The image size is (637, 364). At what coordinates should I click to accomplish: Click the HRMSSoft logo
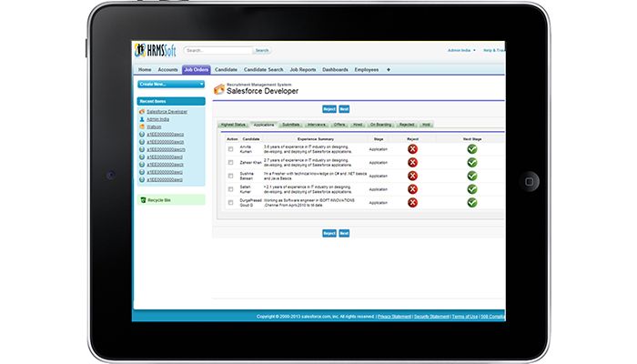click(156, 50)
